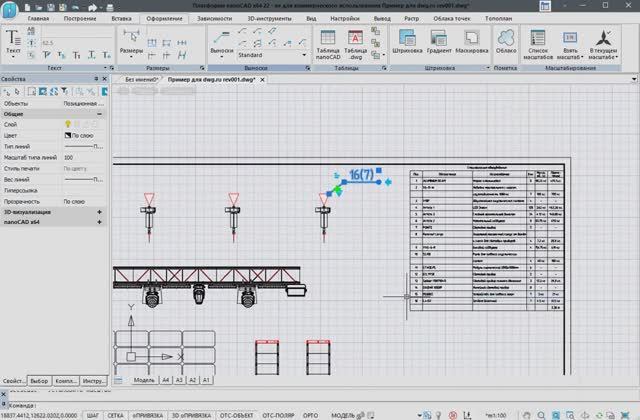This screenshot has height=420, width=640.
Task: Click the Save icon in quick access bar
Action: pos(51,7)
